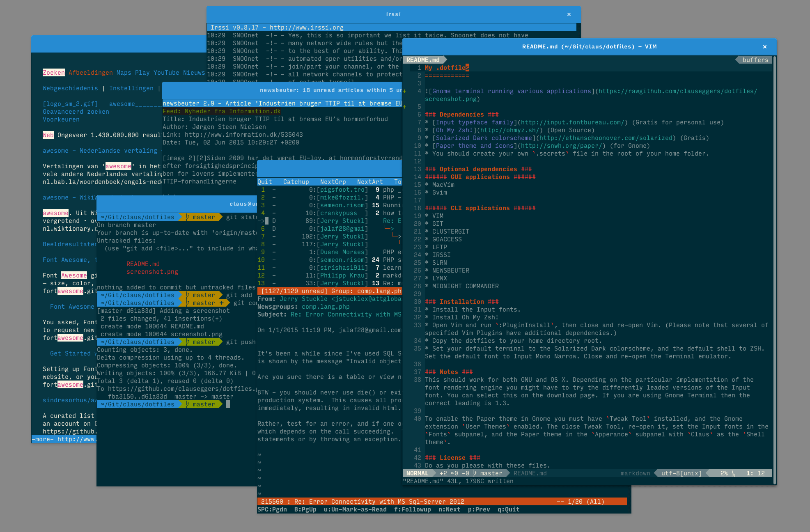Choose NextGrp in slrn menu bar
The image size is (810, 532).
tap(333, 182)
